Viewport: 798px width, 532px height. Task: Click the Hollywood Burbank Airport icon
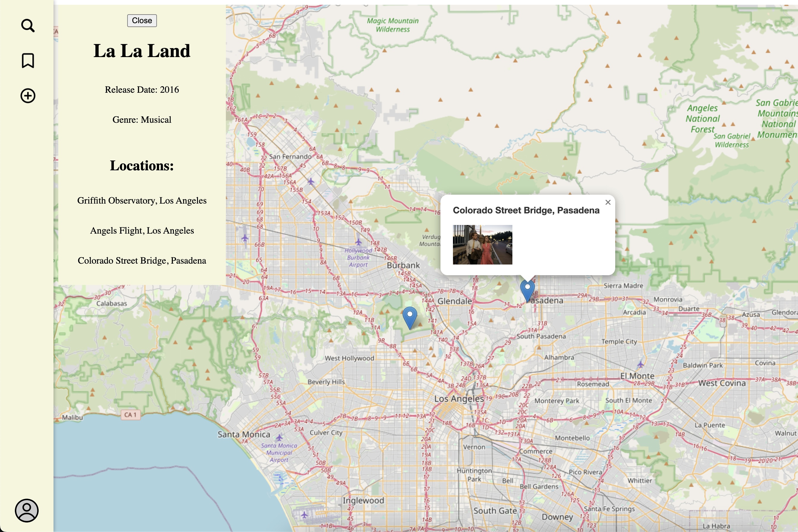[358, 242]
